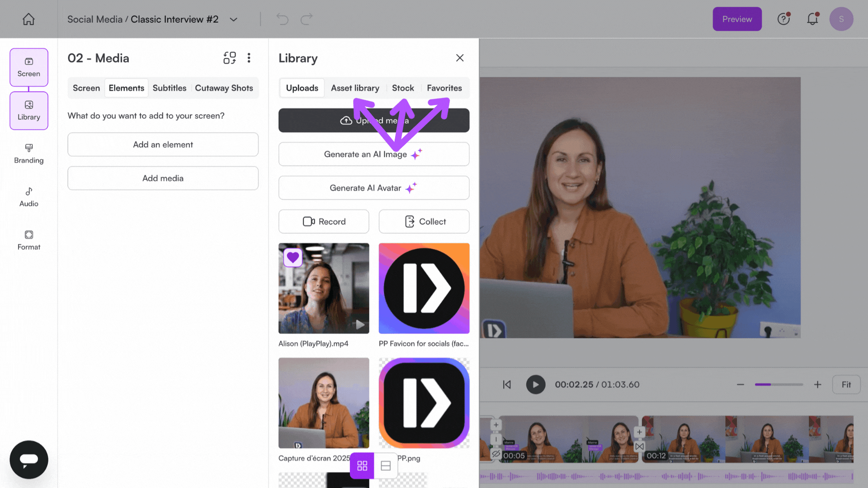The width and height of the screenshot is (868, 488).
Task: Open the Format sidebar panel
Action: pos(28,240)
